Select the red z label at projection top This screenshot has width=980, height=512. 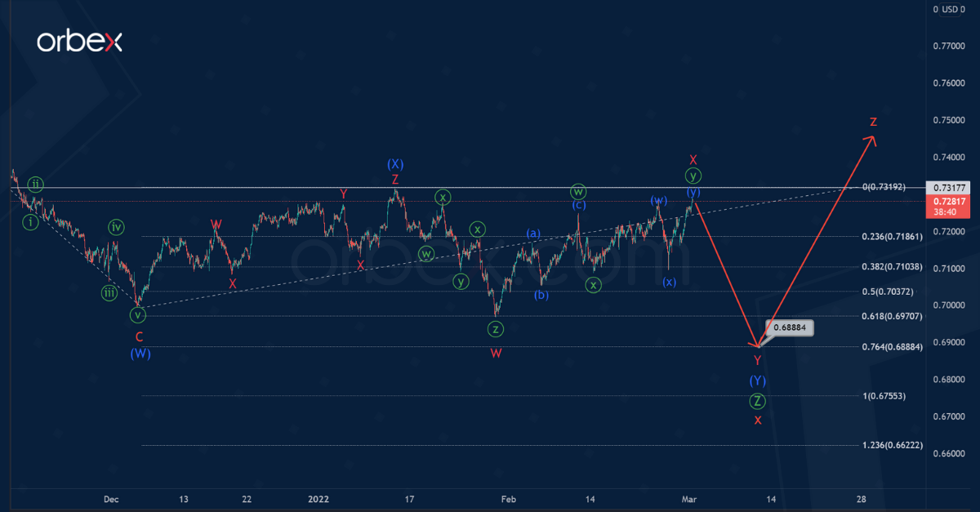coord(873,121)
